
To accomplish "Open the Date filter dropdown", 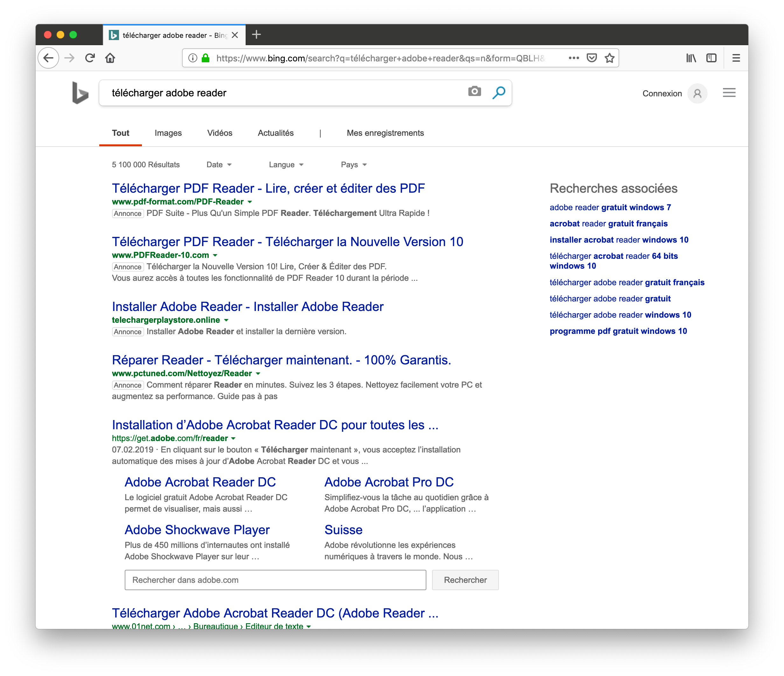I will [219, 164].
